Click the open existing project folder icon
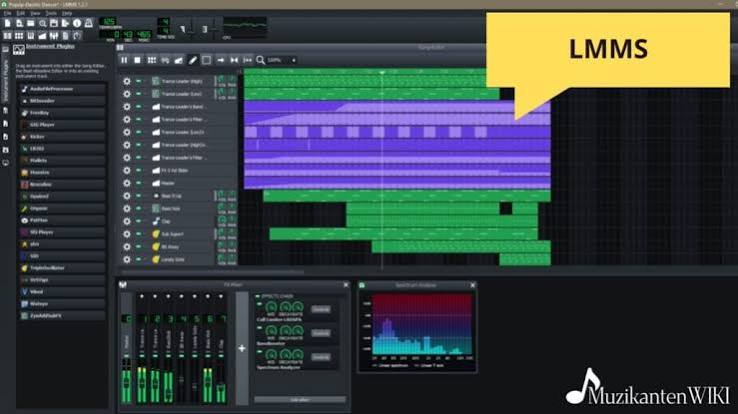 [31, 23]
